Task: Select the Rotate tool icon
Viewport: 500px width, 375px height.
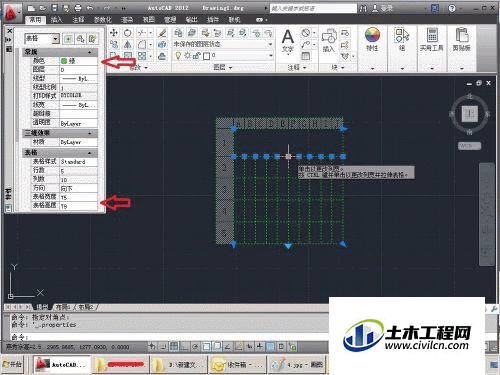Action: (128, 33)
